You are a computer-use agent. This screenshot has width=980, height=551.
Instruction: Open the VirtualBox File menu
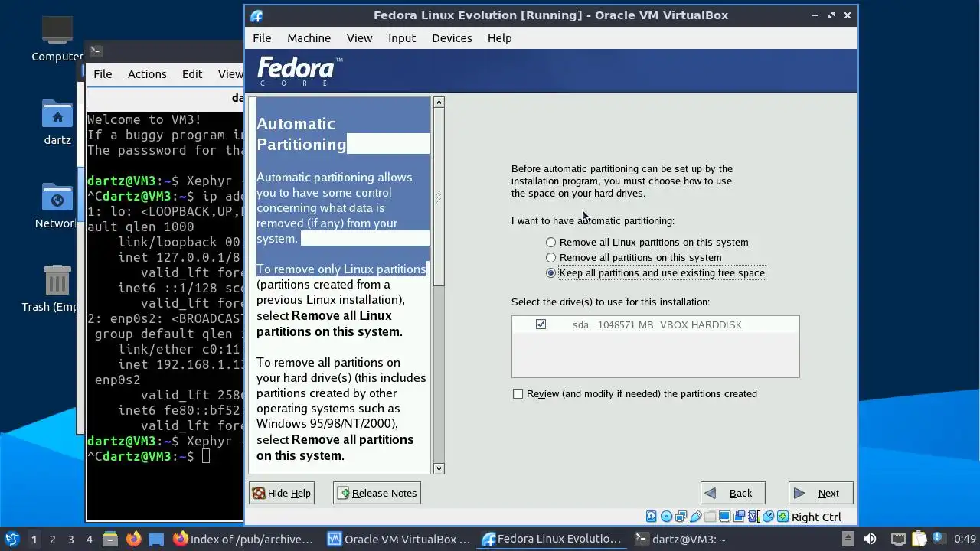click(x=262, y=37)
